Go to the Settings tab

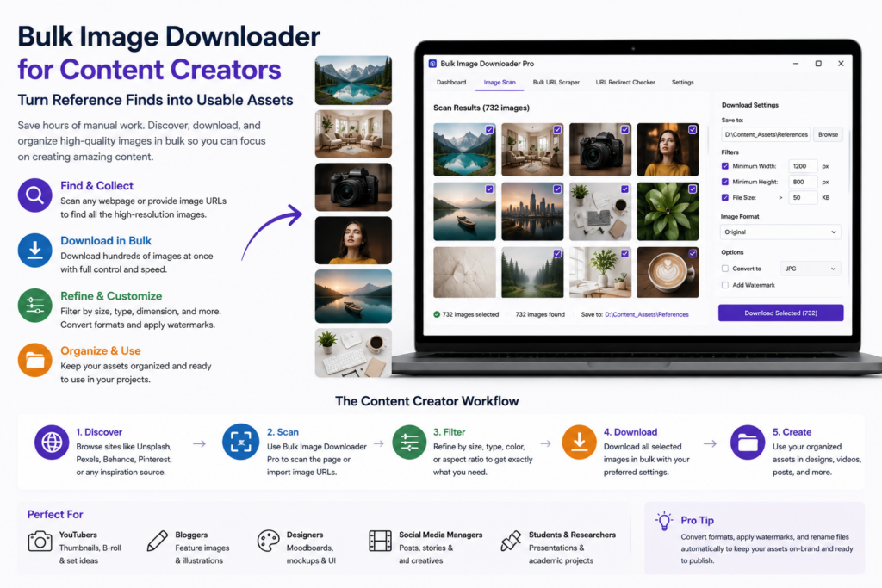coord(682,82)
